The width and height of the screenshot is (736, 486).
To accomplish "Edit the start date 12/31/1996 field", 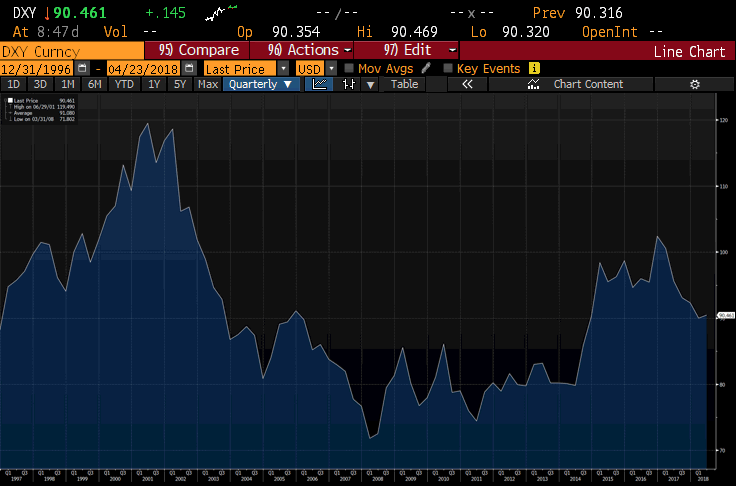I will [x=37, y=69].
